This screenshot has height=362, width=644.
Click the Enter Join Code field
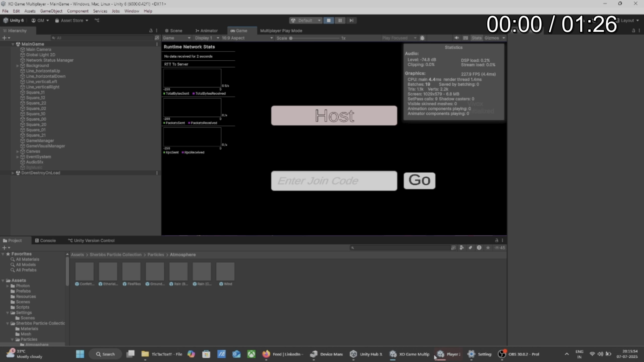[334, 181]
